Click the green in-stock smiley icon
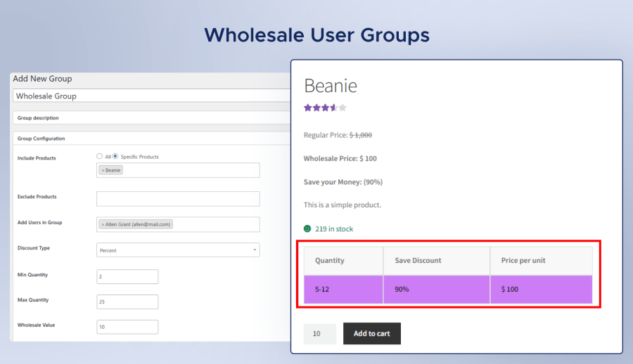Screen dimensions: 633x364 307,229
